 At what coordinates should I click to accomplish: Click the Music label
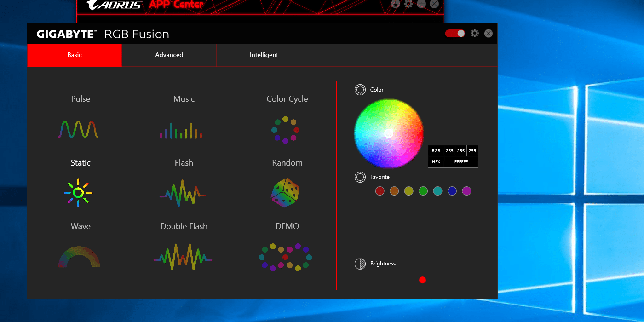pyautogui.click(x=184, y=99)
